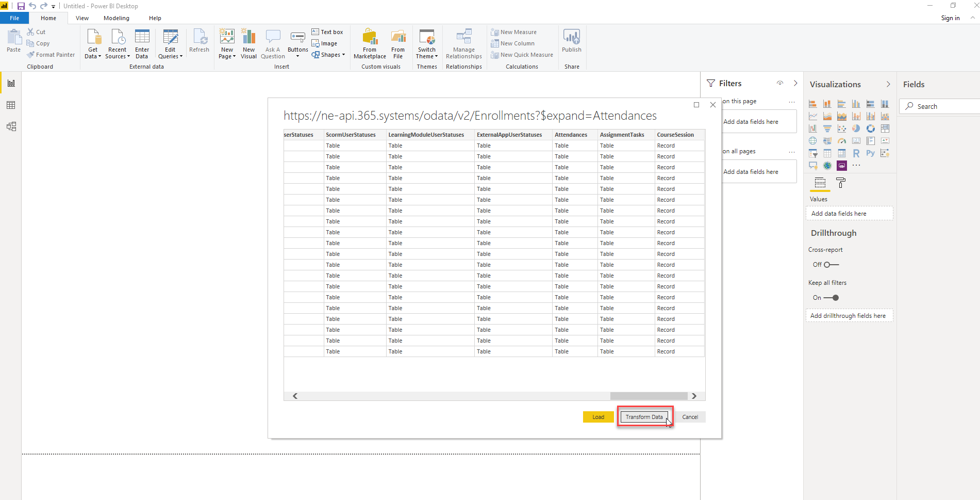Click New Visual in ribbon

pyautogui.click(x=248, y=44)
